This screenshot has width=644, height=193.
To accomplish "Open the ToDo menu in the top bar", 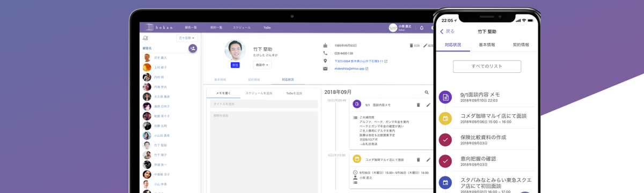I will point(267,27).
